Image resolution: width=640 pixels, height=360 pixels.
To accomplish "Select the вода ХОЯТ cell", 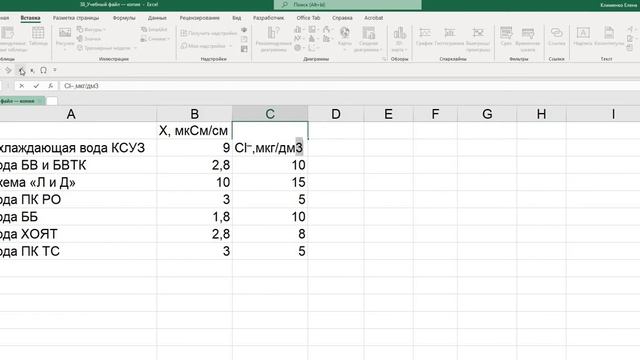I will (78, 234).
